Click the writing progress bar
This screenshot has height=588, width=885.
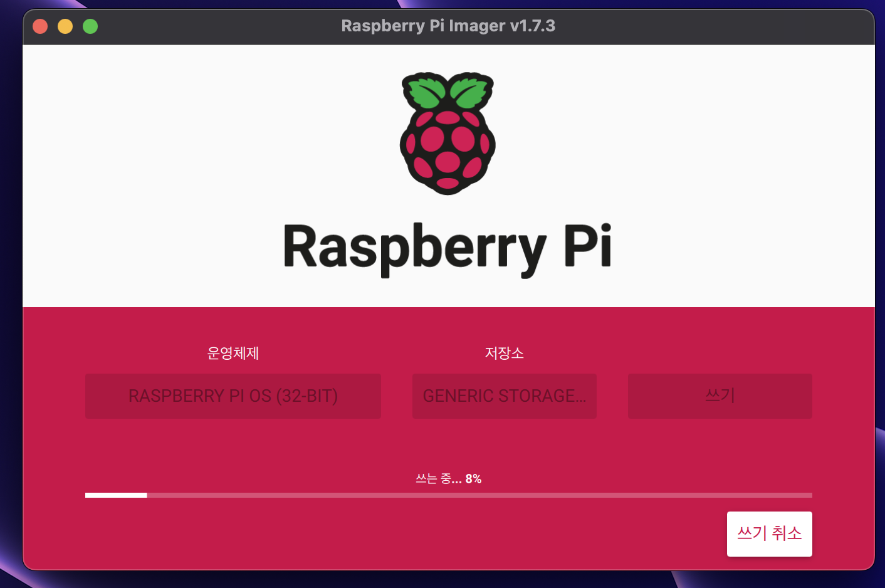(x=448, y=495)
